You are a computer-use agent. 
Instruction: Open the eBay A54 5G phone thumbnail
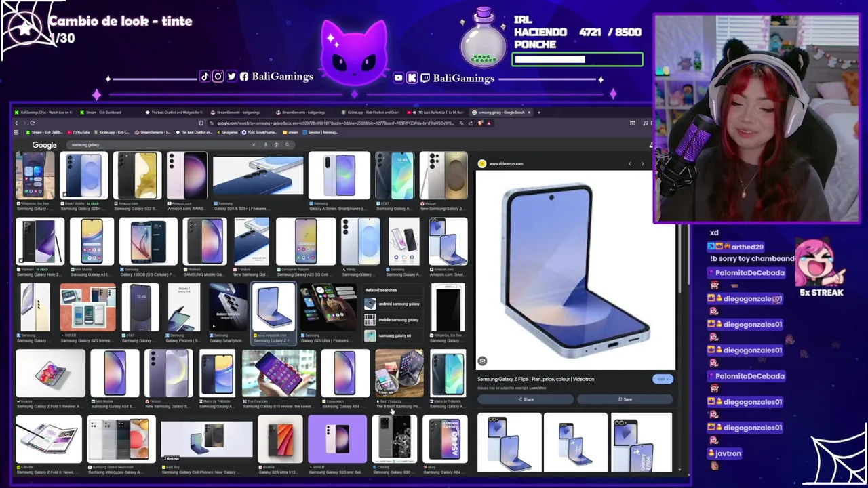tap(445, 439)
